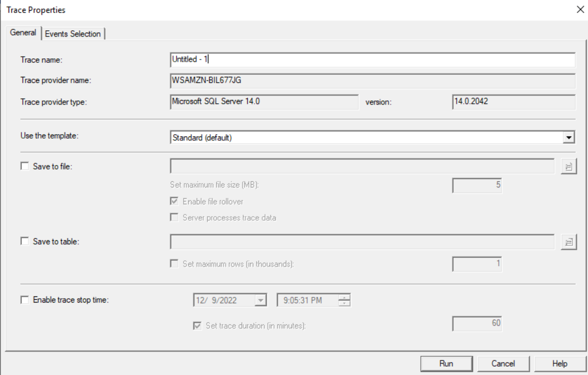Image resolution: width=588 pixels, height=375 pixels.
Task: Click the browse icon beside Save to table
Action: pyautogui.click(x=568, y=242)
